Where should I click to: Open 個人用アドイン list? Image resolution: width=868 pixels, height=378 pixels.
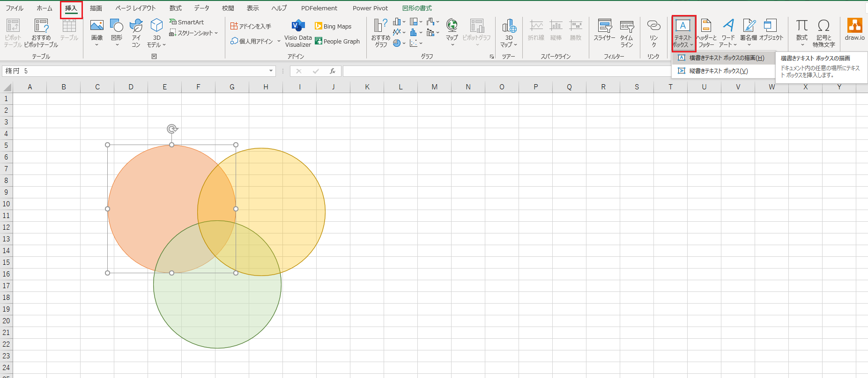pyautogui.click(x=255, y=41)
